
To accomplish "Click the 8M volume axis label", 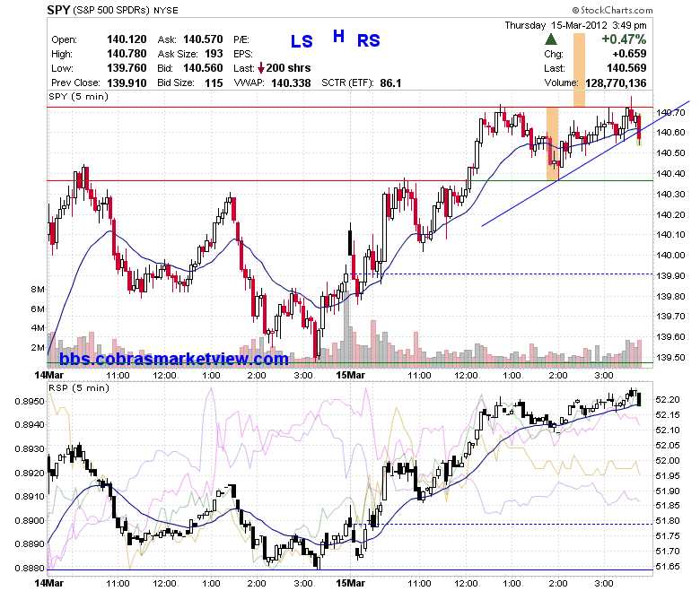I will pos(38,289).
